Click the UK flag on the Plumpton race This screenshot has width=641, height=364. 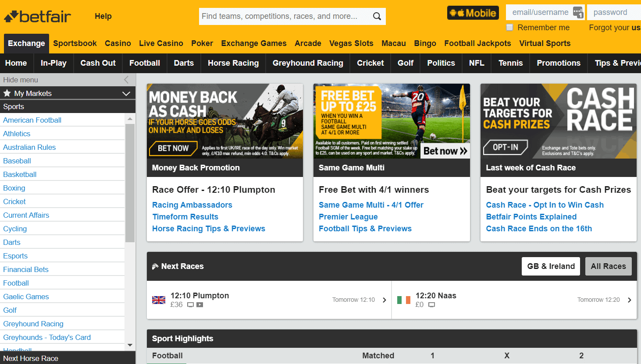(x=159, y=300)
